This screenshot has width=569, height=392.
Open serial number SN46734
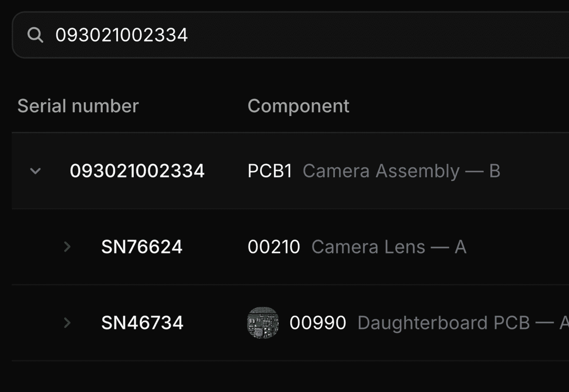(142, 322)
